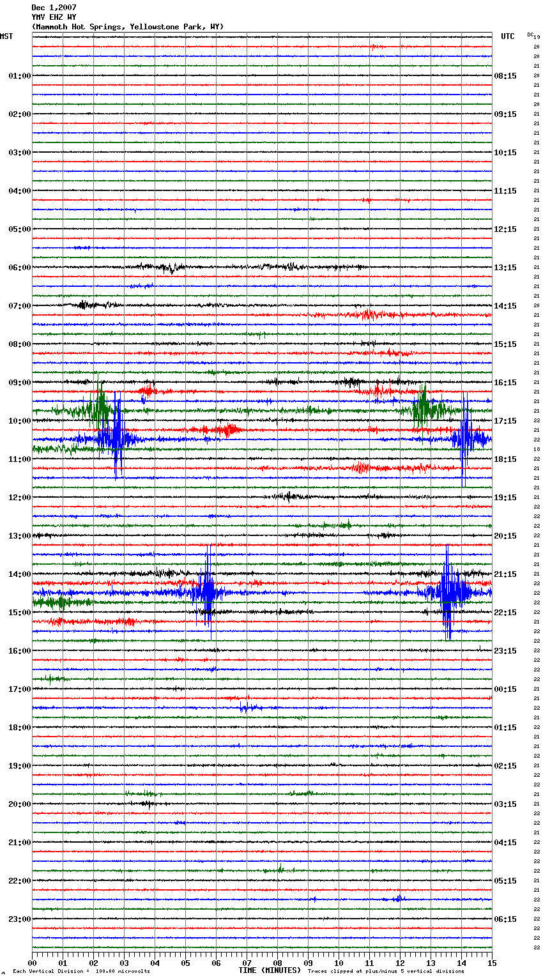Click the '19:00' MST row label
Screen dimensions: 543x980
pyautogui.click(x=20, y=766)
